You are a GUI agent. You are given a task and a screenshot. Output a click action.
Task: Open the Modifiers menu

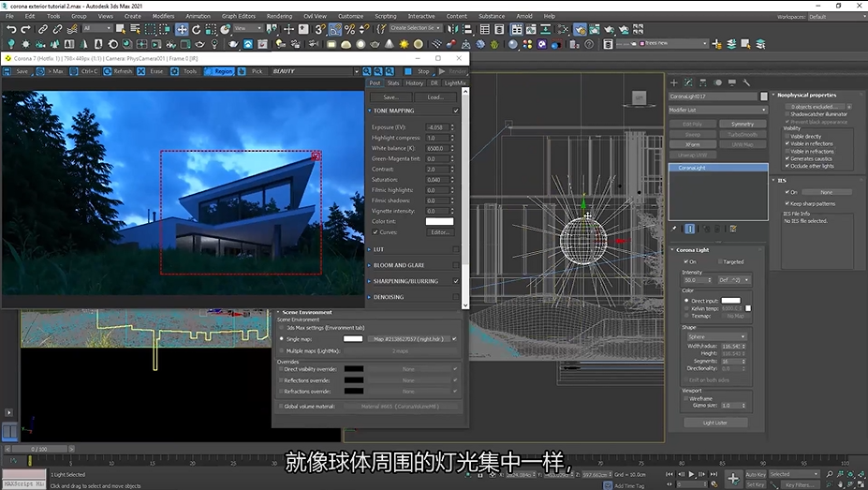pyautogui.click(x=163, y=16)
